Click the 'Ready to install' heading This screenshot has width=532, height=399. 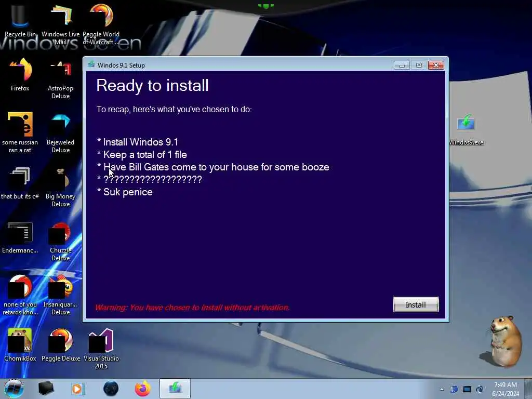tap(152, 85)
